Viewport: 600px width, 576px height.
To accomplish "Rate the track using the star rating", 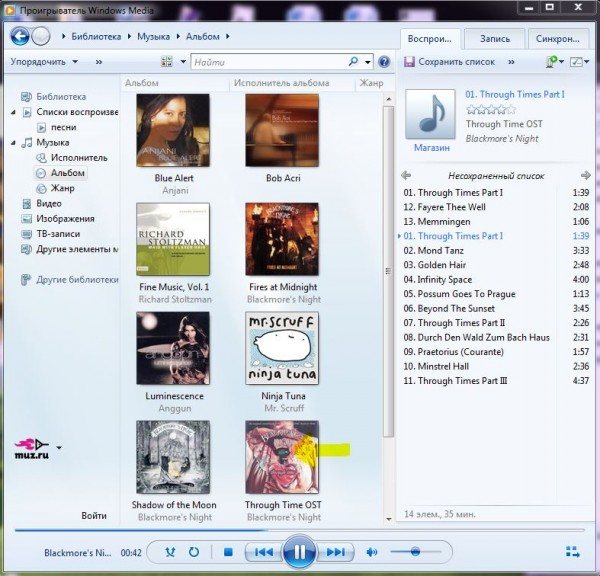I will (491, 110).
